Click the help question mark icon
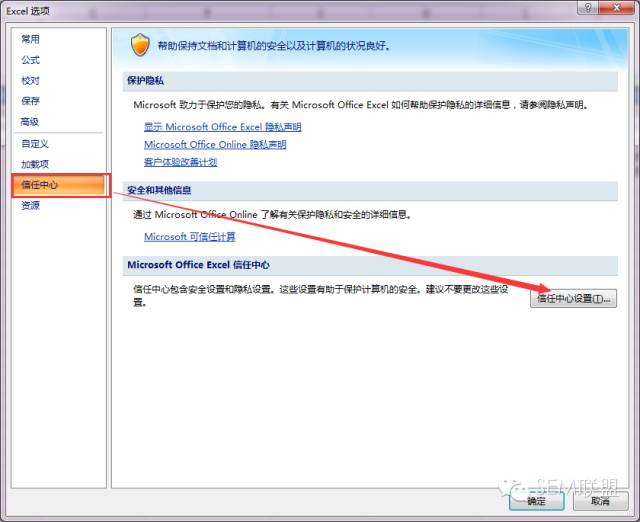Image resolution: width=640 pixels, height=522 pixels. [588, 7]
